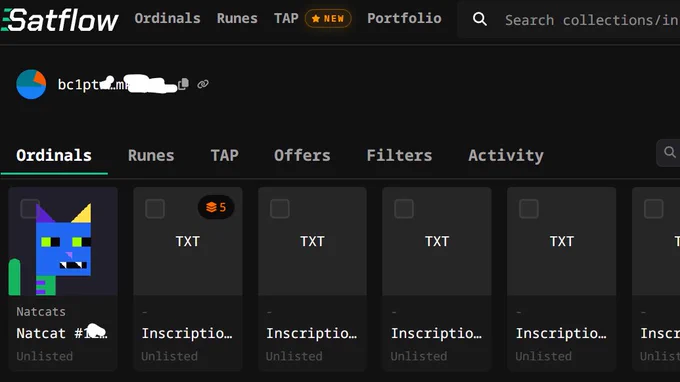The height and width of the screenshot is (382, 680).
Task: Click the orange NEW badge
Action: [x=328, y=19]
